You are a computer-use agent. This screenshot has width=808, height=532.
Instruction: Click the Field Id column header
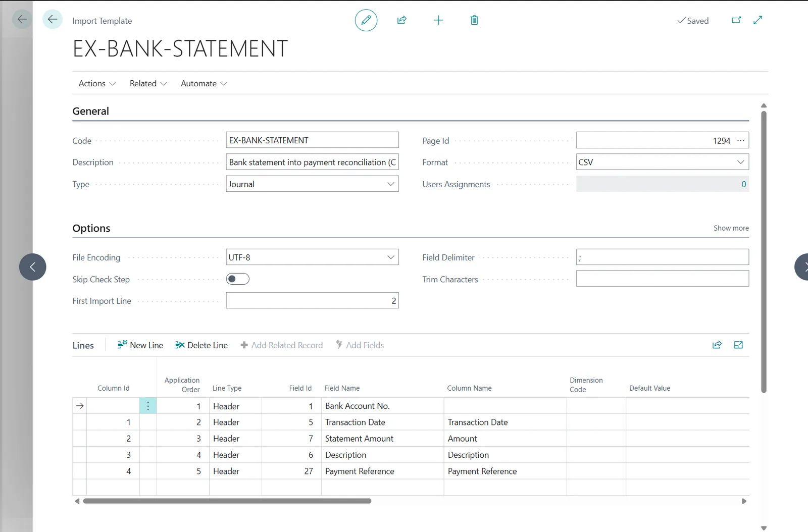click(300, 388)
